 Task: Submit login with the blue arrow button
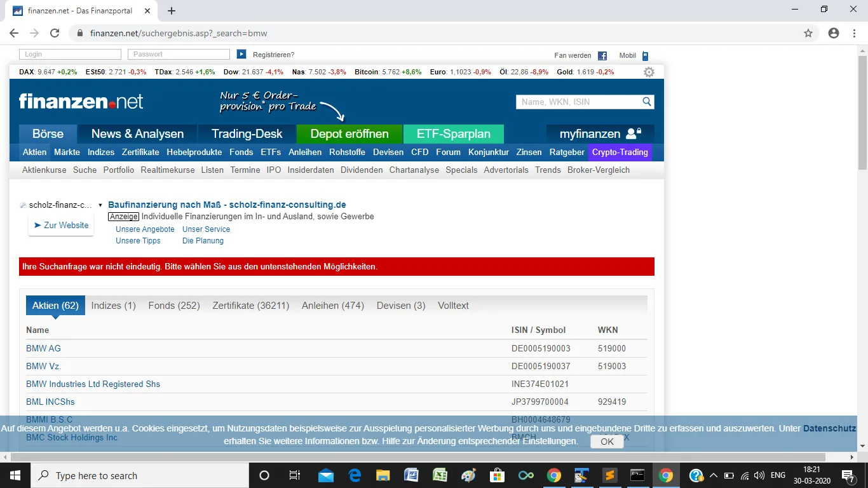click(x=241, y=55)
